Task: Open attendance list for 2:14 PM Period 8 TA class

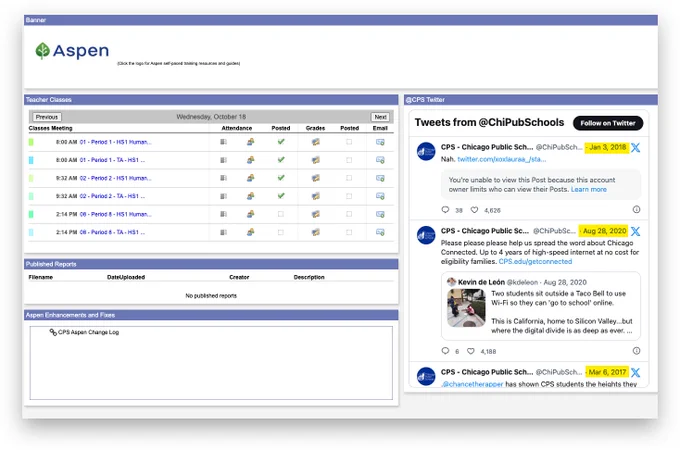Action: (223, 232)
